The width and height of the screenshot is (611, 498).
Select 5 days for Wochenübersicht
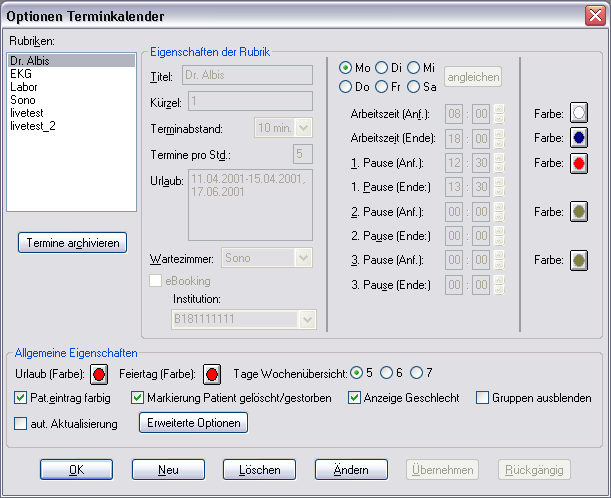tap(356, 373)
